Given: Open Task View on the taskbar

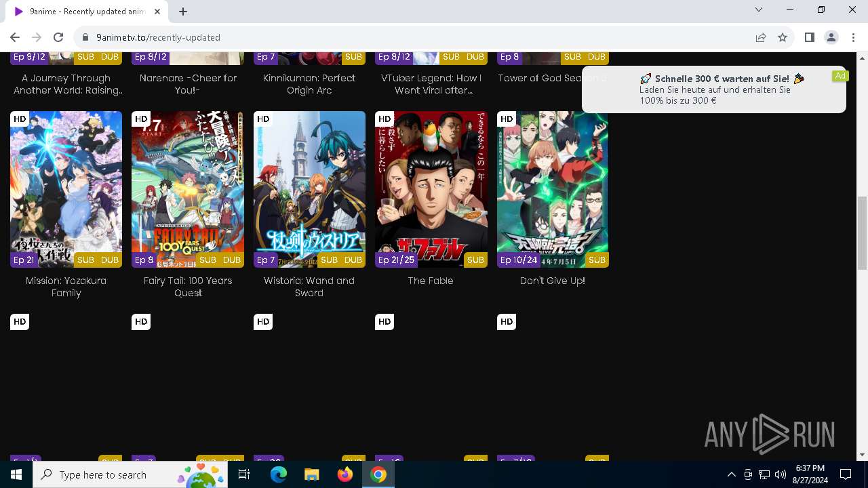Looking at the screenshot, I should 244,474.
